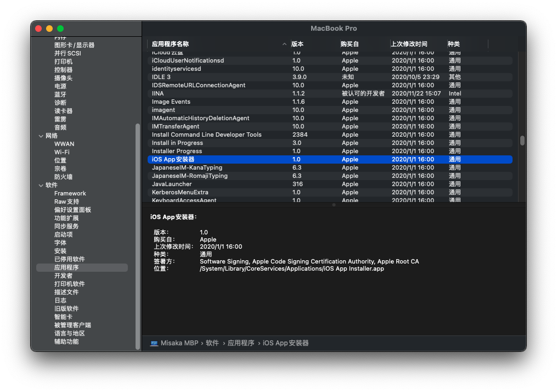
Task: Select 宗卷 under 网络
Action: coord(60,169)
